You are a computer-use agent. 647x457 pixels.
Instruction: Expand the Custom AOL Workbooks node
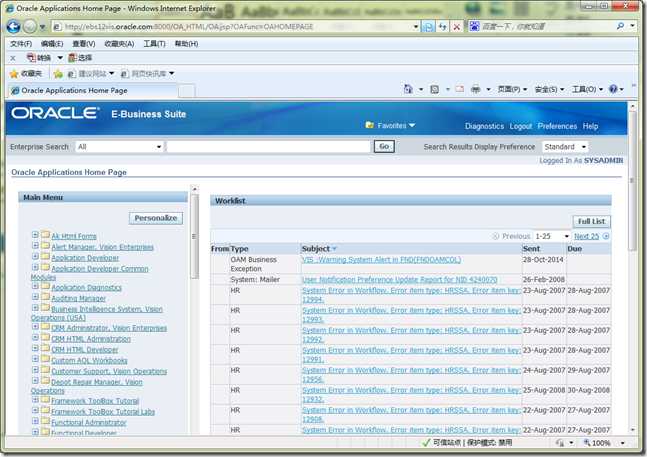(x=35, y=359)
